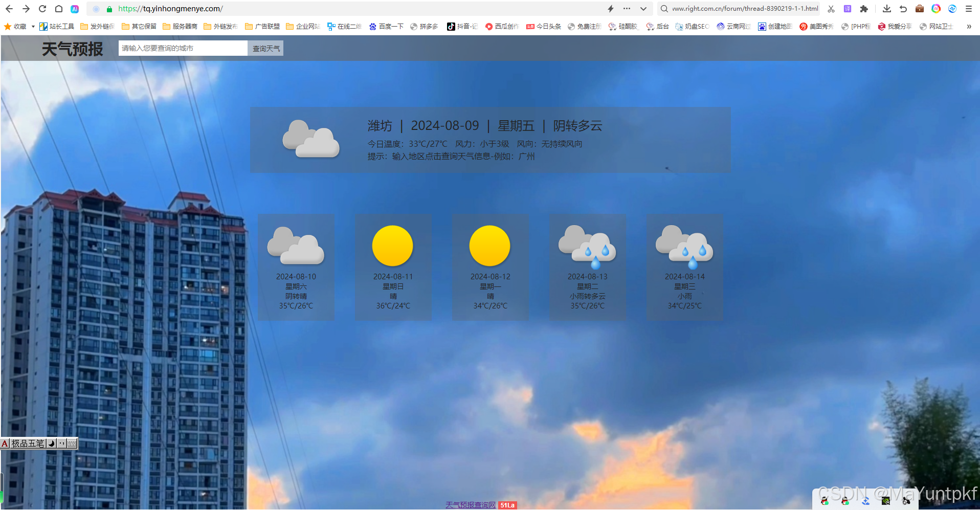Toggle the punctuation button on 极品五笔 bar
The height and width of the screenshot is (510, 980).
62,444
